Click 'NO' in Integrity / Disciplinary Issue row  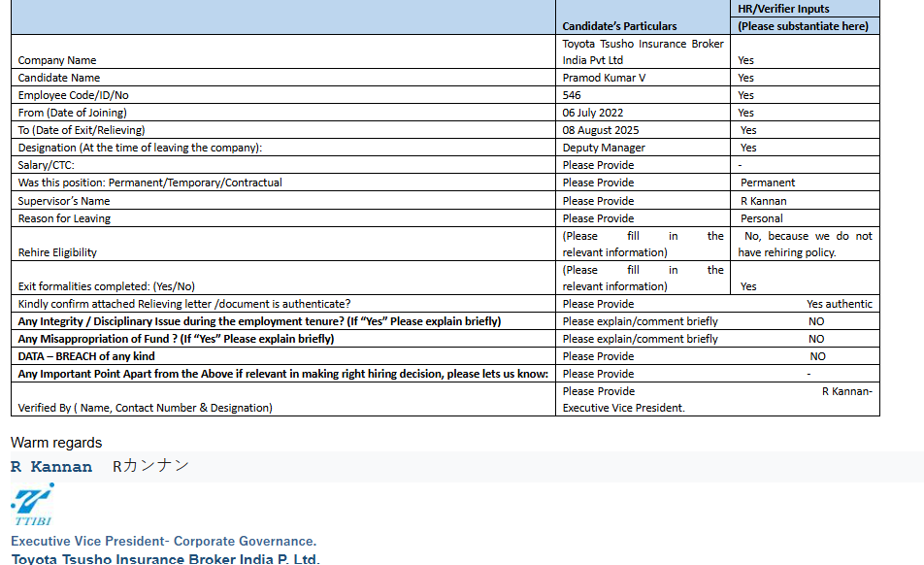click(x=816, y=321)
